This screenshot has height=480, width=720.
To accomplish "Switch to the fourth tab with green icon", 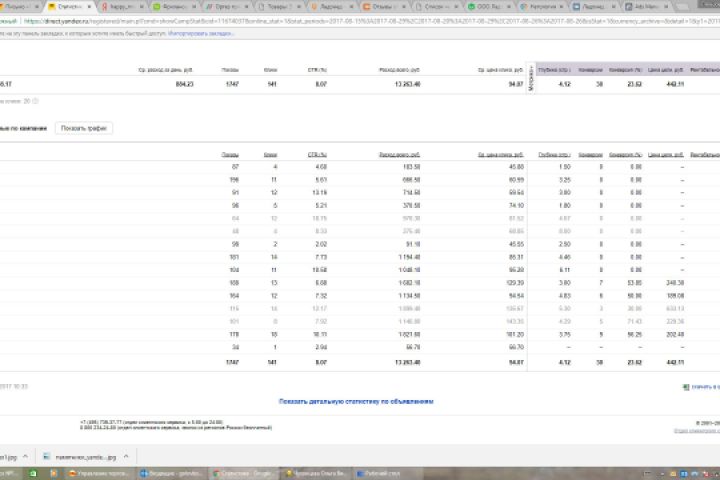I will click(x=174, y=6).
